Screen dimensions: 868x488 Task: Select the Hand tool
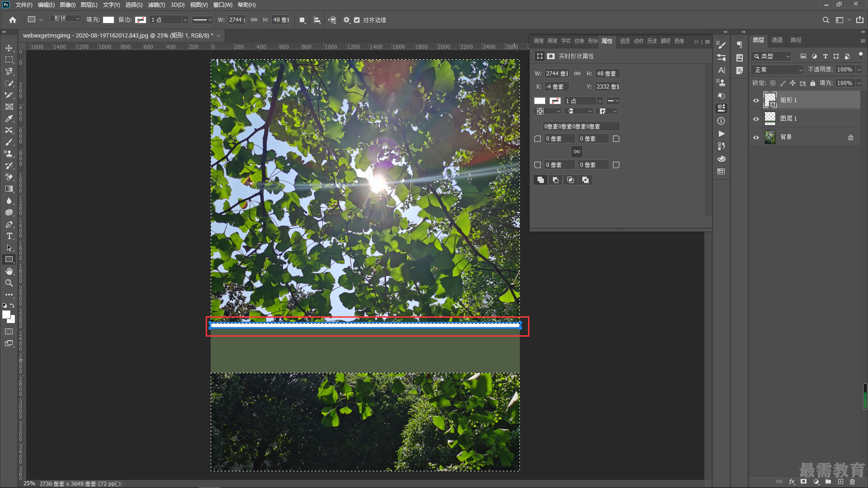(9, 271)
